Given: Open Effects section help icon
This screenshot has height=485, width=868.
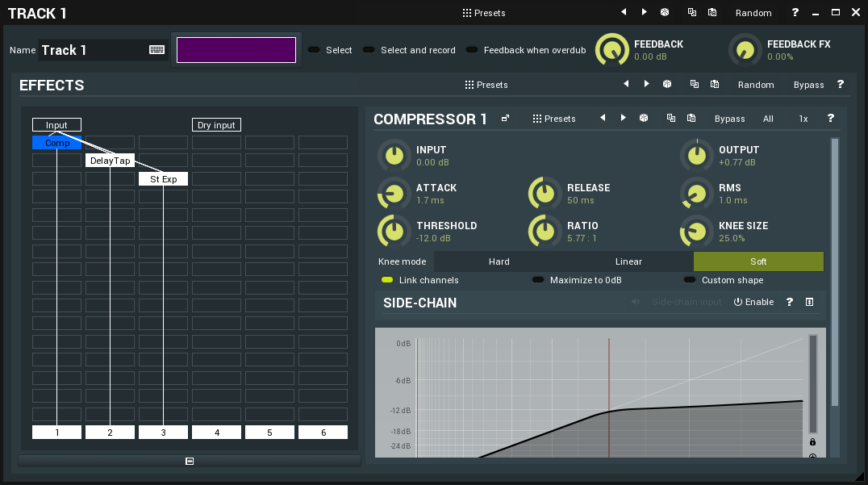Looking at the screenshot, I should [841, 84].
